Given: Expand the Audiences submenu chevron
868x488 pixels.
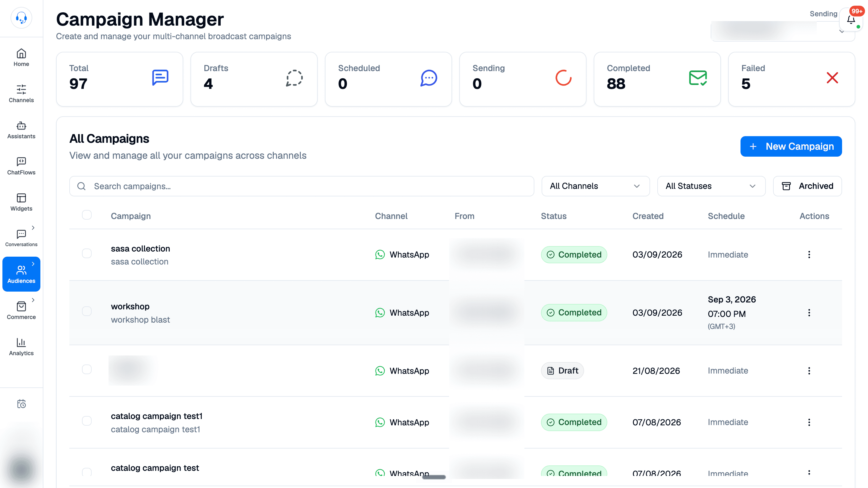Looking at the screenshot, I should click(33, 264).
